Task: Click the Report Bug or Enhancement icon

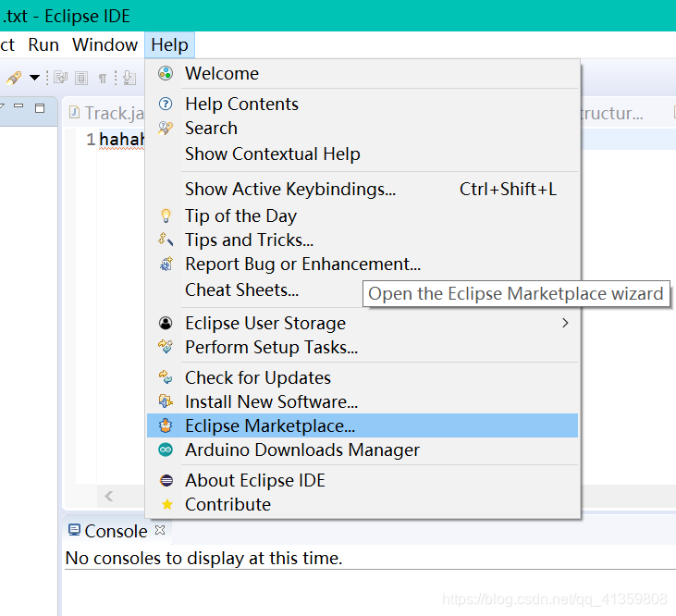Action: (166, 264)
